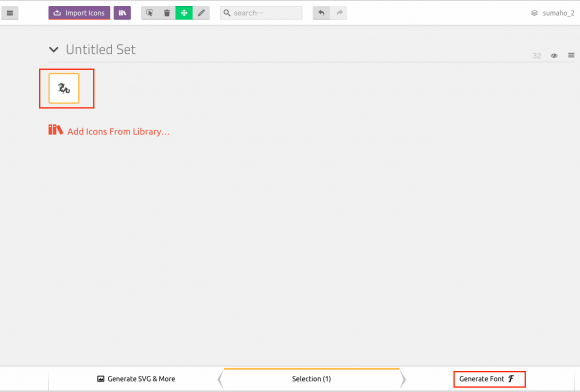Focus the search icons field

[261, 13]
